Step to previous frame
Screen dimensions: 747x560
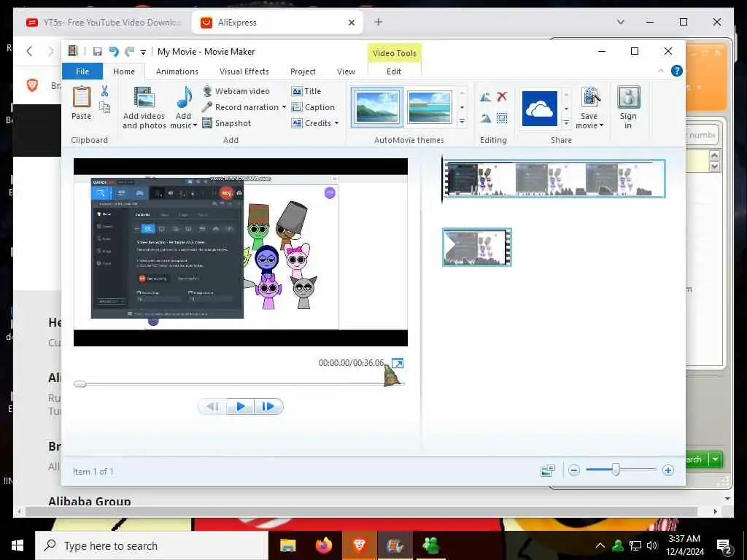point(212,407)
